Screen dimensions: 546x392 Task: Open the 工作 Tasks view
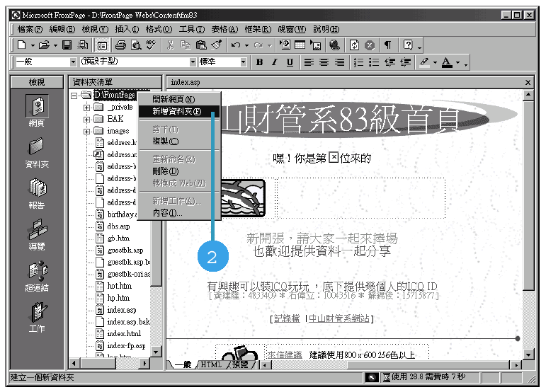(x=37, y=317)
